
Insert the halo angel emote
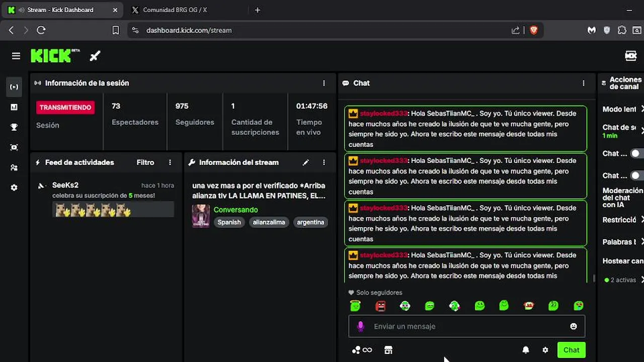pyautogui.click(x=355, y=306)
